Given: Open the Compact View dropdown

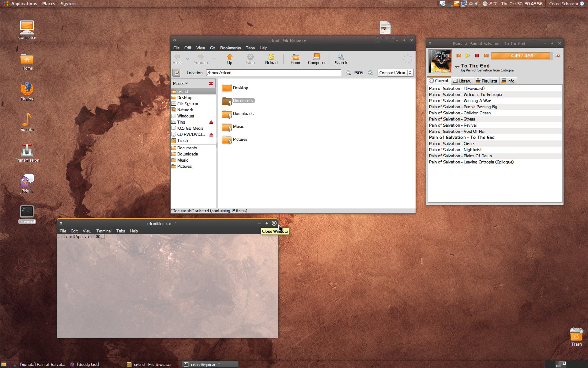Looking at the screenshot, I should [395, 73].
